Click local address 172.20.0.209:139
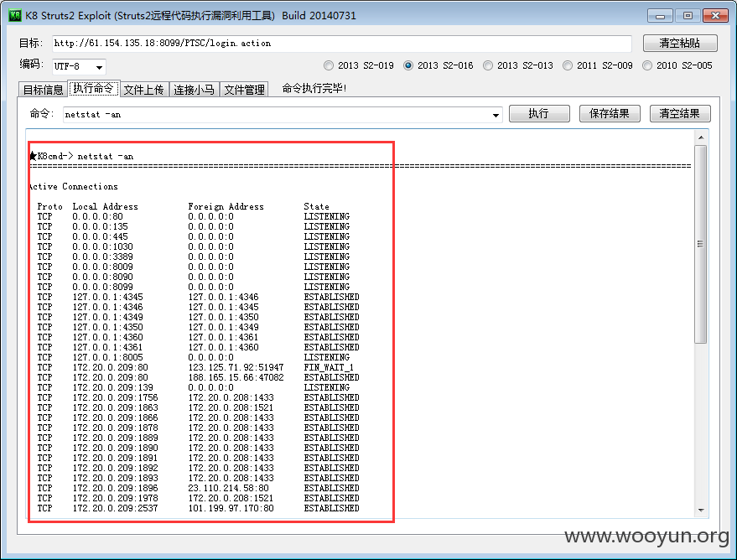 click(x=113, y=387)
